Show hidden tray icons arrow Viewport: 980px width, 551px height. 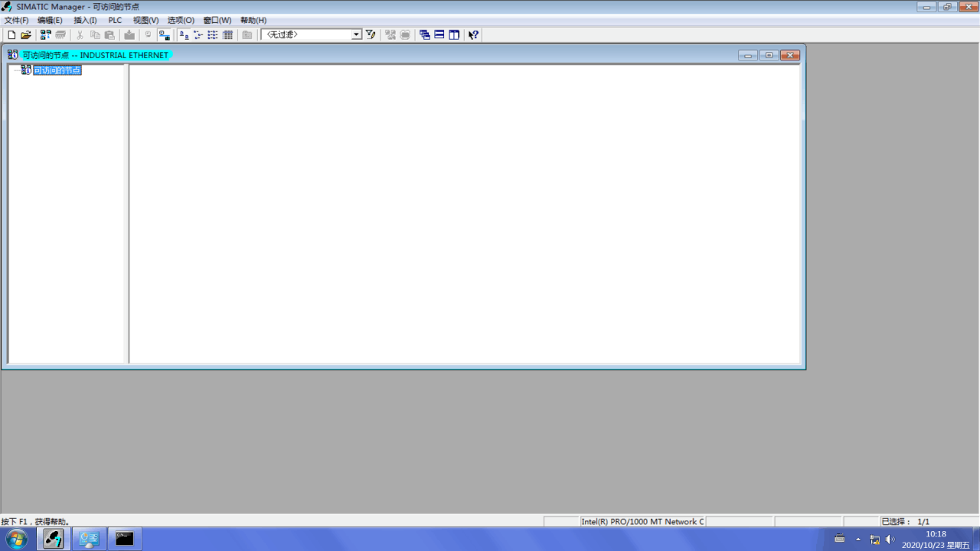coord(857,540)
